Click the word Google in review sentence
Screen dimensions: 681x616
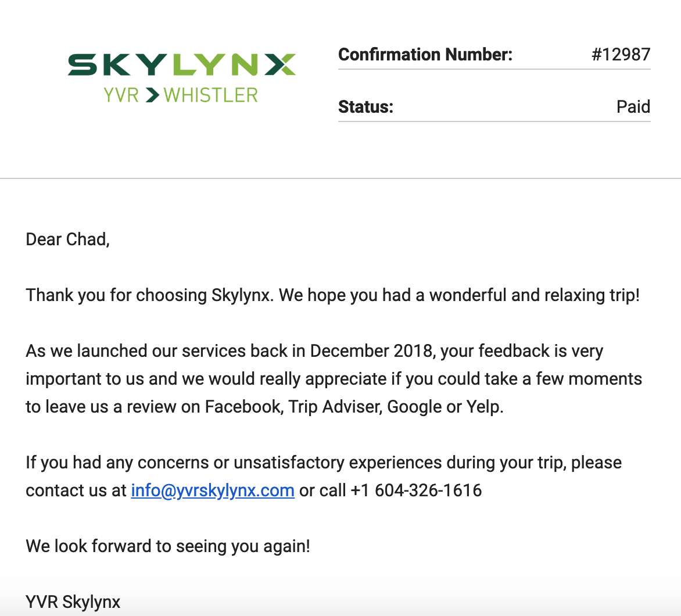tap(414, 407)
